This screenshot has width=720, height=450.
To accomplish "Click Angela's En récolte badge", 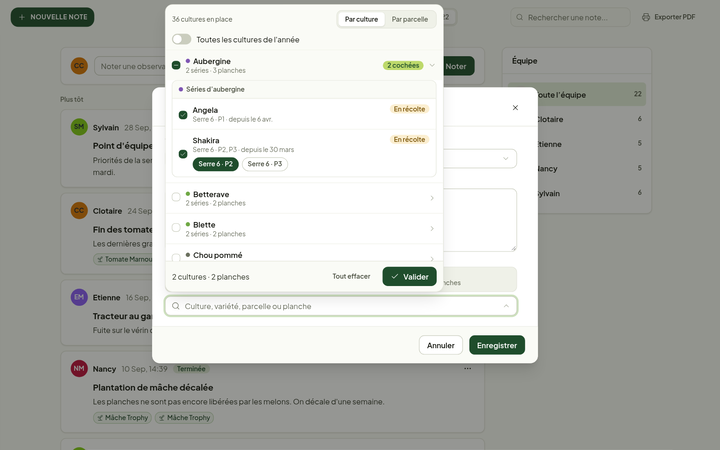I will [409, 109].
